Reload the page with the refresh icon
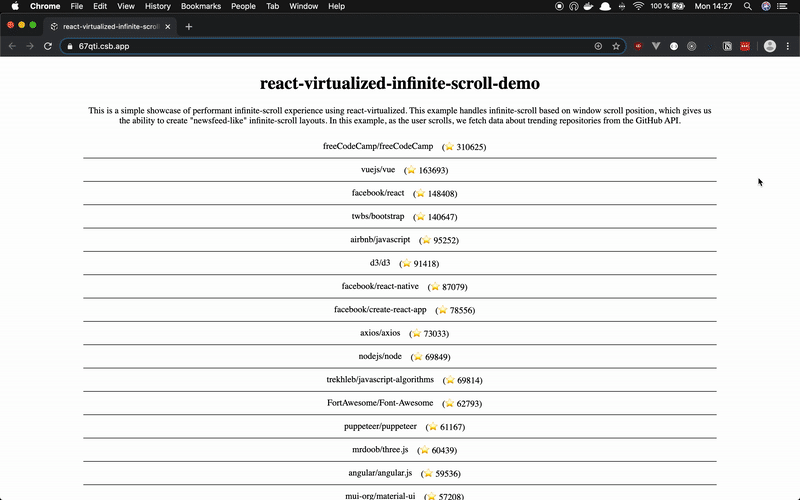This screenshot has height=500, width=800. 47,46
